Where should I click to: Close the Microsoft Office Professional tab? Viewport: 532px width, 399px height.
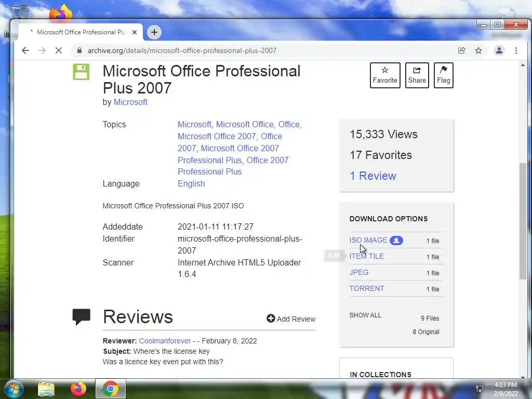(135, 32)
